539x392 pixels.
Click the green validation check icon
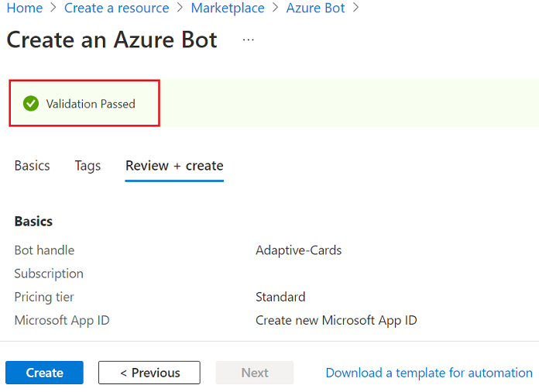point(31,103)
